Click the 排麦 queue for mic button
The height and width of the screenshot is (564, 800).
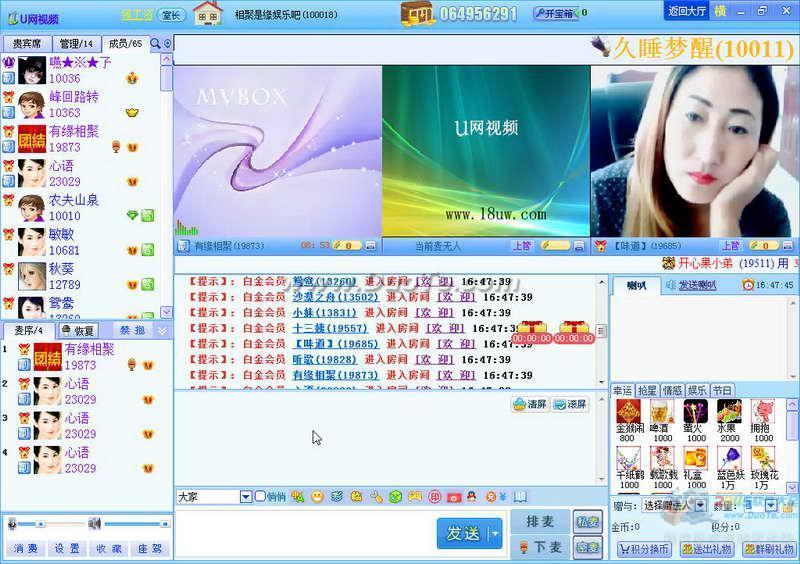point(540,522)
